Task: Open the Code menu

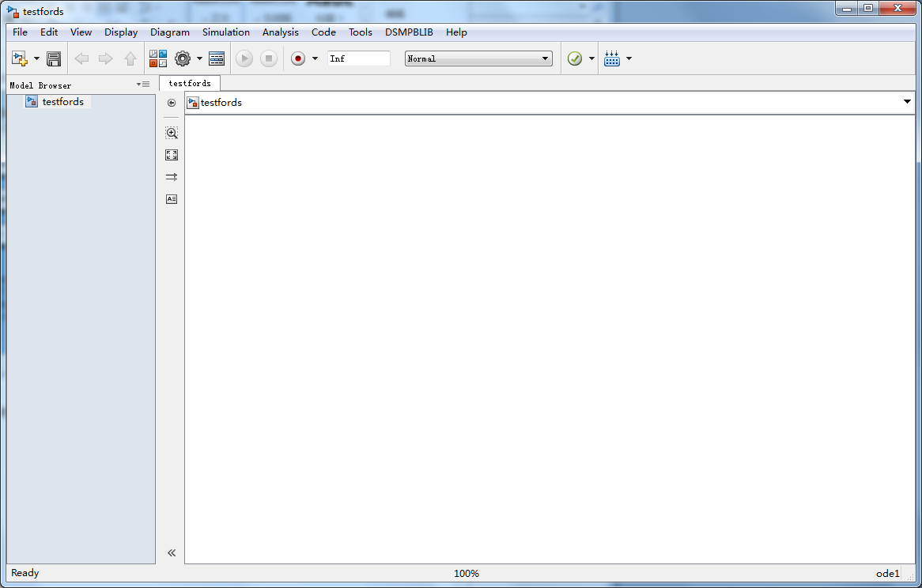Action: point(323,32)
